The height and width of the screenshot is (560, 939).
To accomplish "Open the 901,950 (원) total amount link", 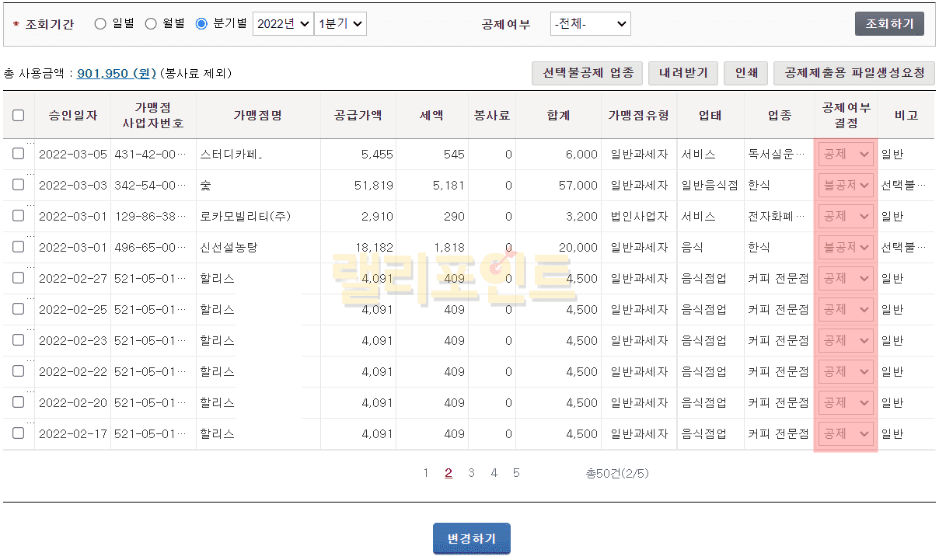I will [x=117, y=74].
